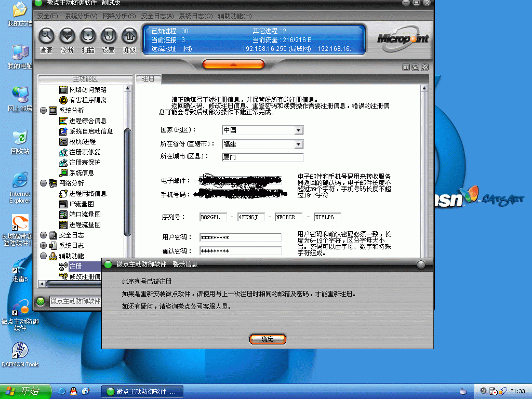Select 我的电脑 desktop icon
Screen dimensions: 532x399
click(x=20, y=57)
